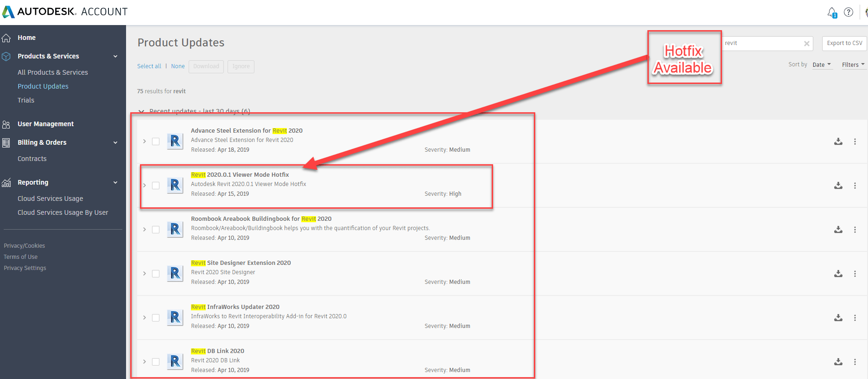Open more options for Roombook Areabook row
Viewport: 868px width, 379px height.
point(855,230)
